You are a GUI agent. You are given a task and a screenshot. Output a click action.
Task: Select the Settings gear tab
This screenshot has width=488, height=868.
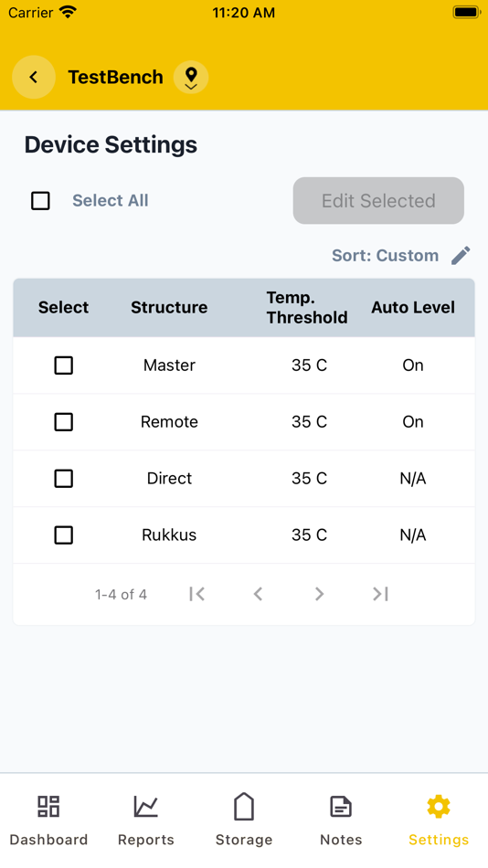[439, 820]
